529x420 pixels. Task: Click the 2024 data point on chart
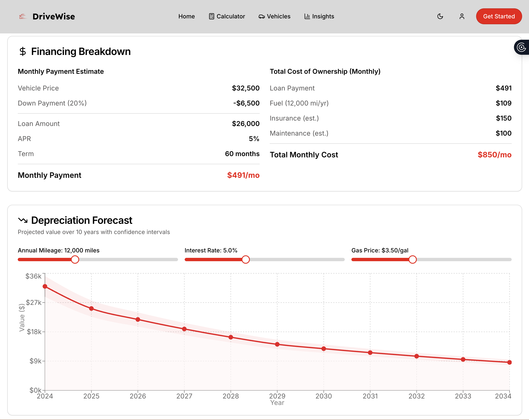click(x=45, y=286)
